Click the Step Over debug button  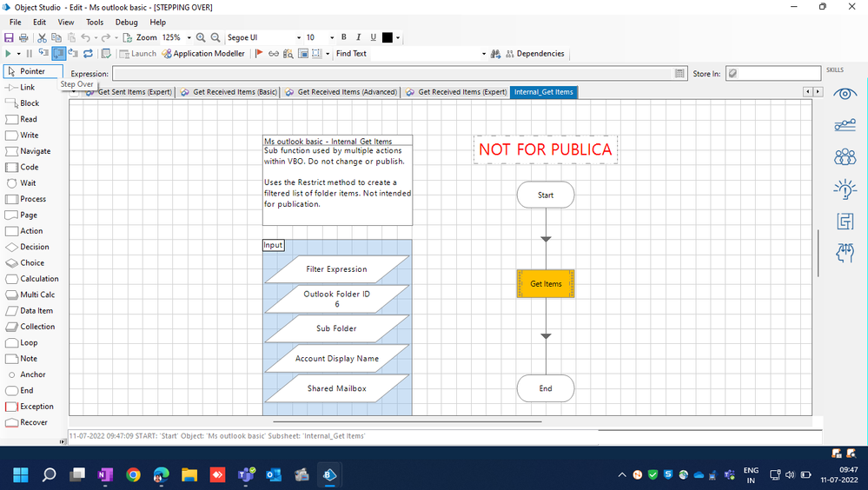[x=58, y=54]
